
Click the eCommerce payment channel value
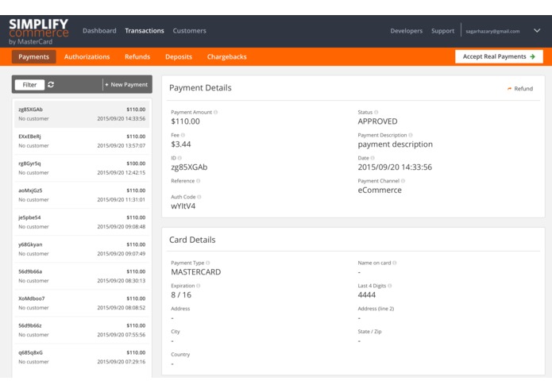point(380,190)
